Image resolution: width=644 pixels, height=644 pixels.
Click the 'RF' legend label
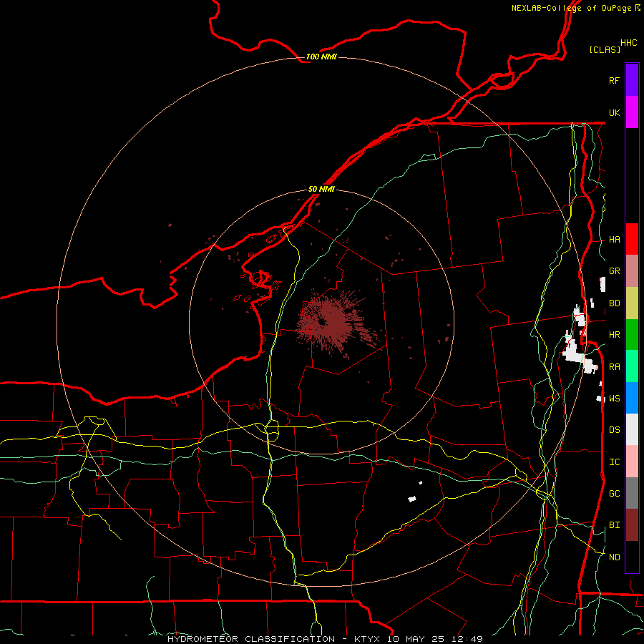[x=614, y=80]
